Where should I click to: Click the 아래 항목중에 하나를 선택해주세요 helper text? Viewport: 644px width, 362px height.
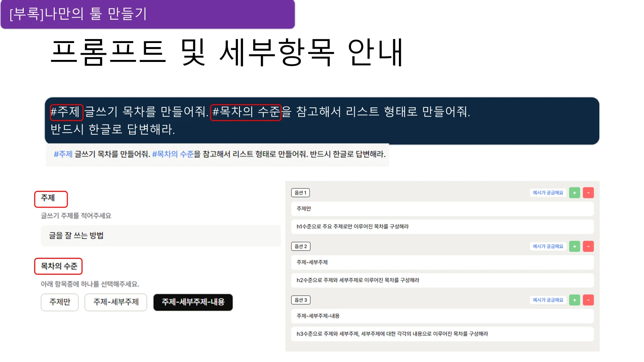coord(90,284)
